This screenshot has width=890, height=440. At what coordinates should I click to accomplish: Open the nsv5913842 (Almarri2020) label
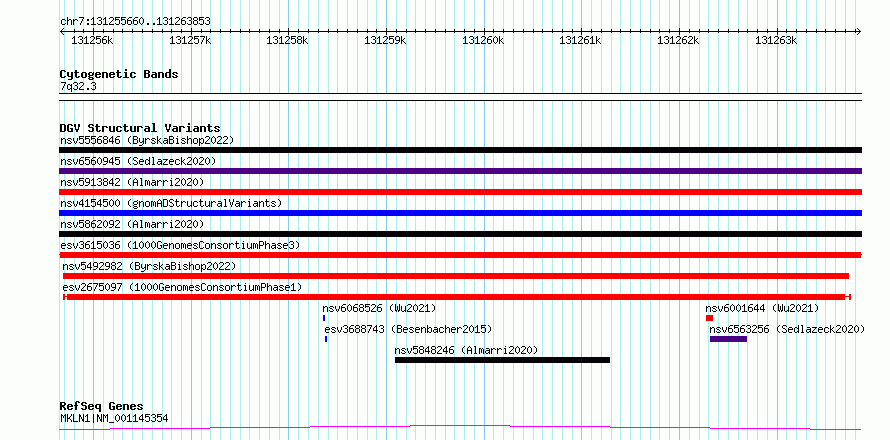[x=132, y=182]
